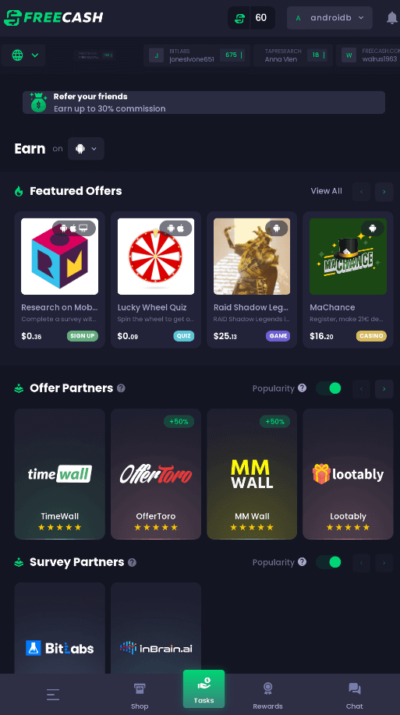Select the OfferToro partner card
The width and height of the screenshot is (400, 715).
click(156, 474)
